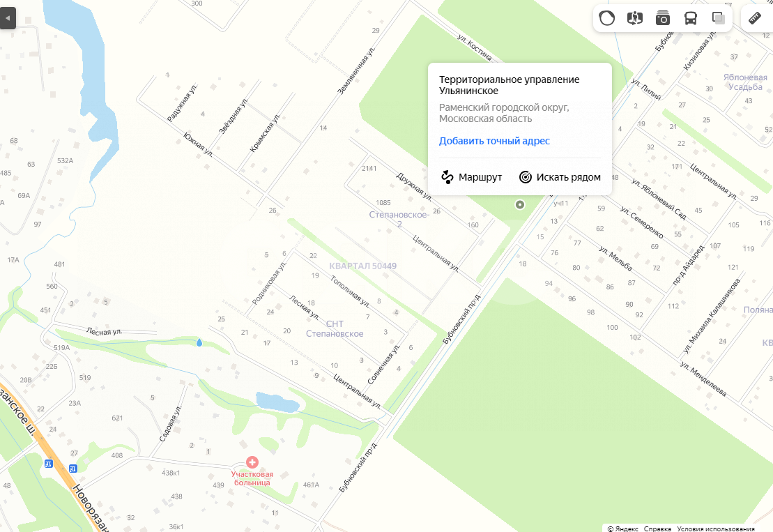Click the Искать рядом button

point(560,177)
